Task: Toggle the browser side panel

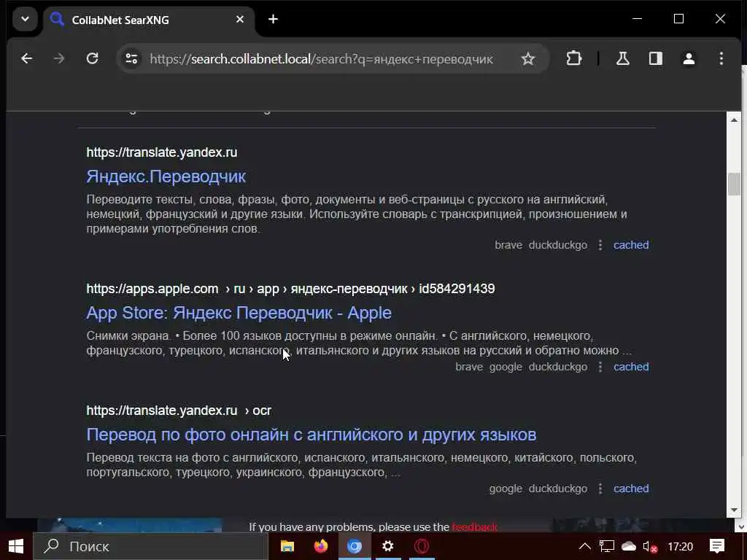Action: point(656,58)
